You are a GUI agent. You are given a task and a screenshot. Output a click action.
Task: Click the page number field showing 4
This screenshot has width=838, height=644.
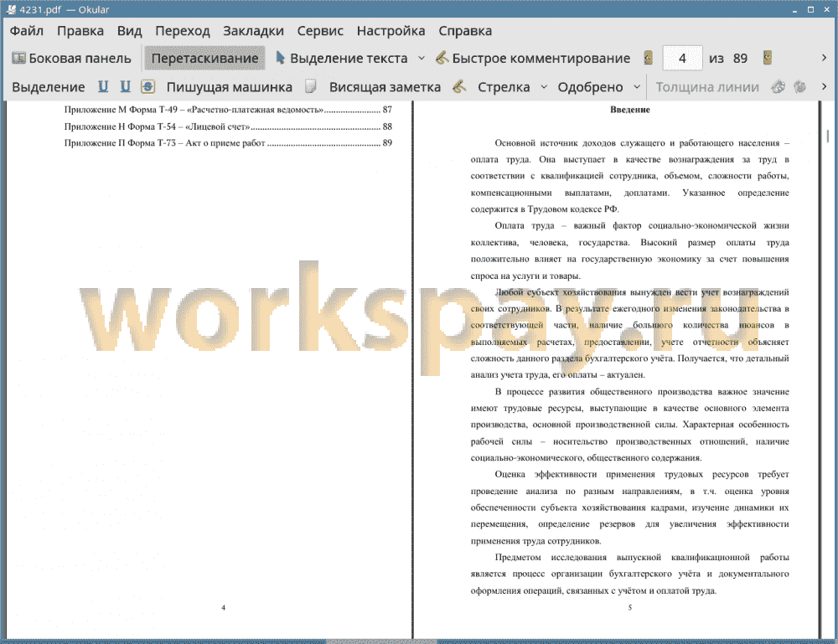tap(682, 59)
